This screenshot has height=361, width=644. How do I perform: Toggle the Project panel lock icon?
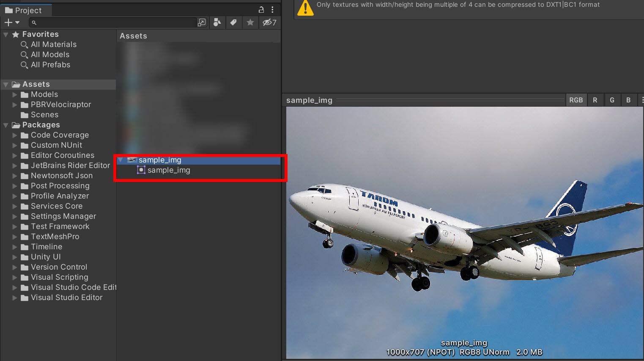(261, 10)
